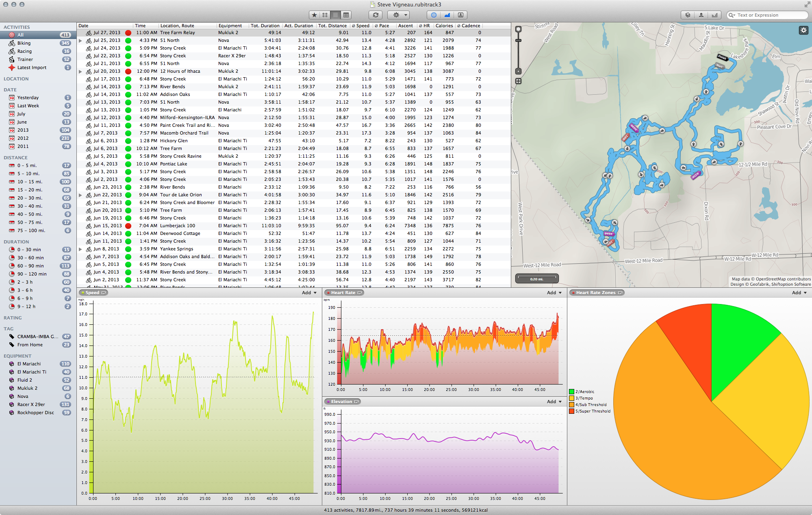Screen dimensions: 812x515
Task: Select the list view toolbar button
Action: coord(335,15)
